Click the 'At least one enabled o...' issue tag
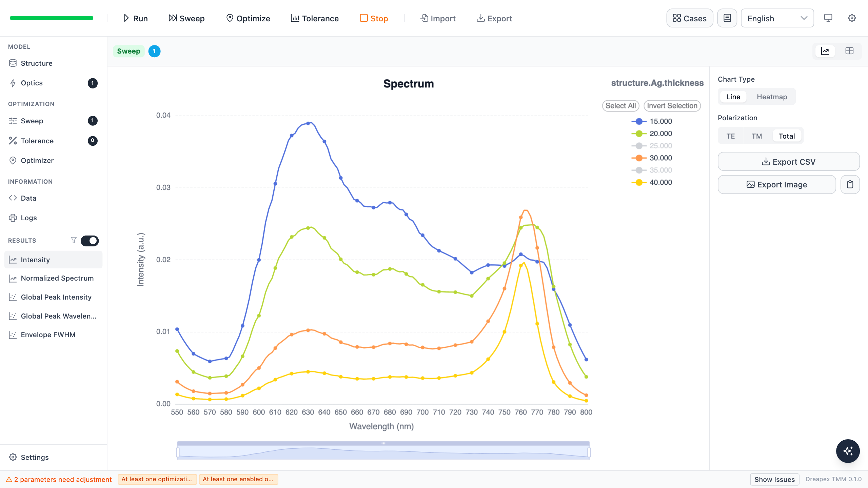 tap(238, 479)
